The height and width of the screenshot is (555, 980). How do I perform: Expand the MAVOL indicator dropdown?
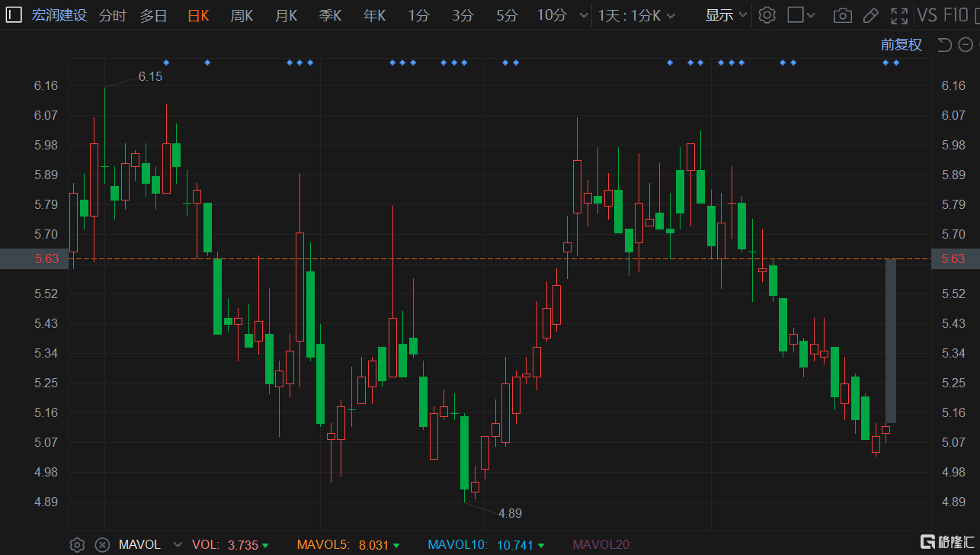pyautogui.click(x=178, y=544)
